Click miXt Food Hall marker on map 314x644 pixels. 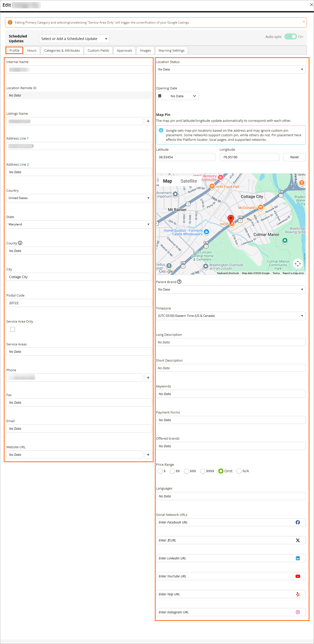pos(212,186)
